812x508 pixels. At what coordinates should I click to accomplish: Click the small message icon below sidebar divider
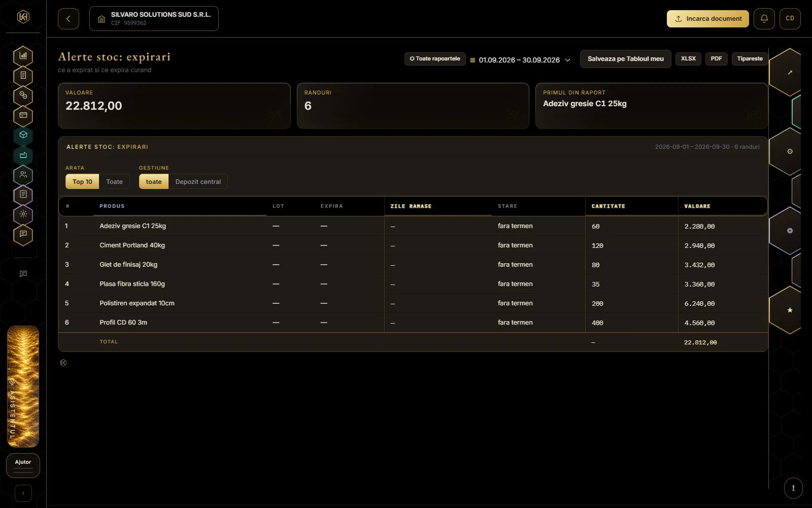pyautogui.click(x=23, y=274)
